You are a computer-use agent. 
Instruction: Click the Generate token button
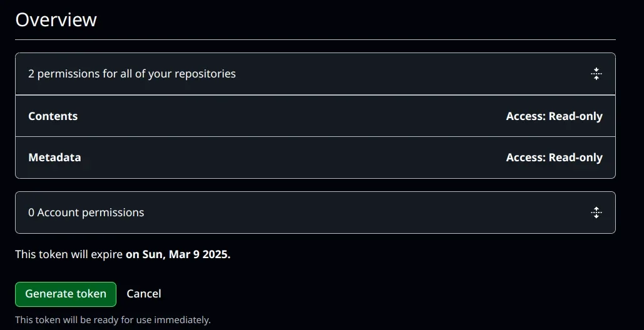[66, 294]
